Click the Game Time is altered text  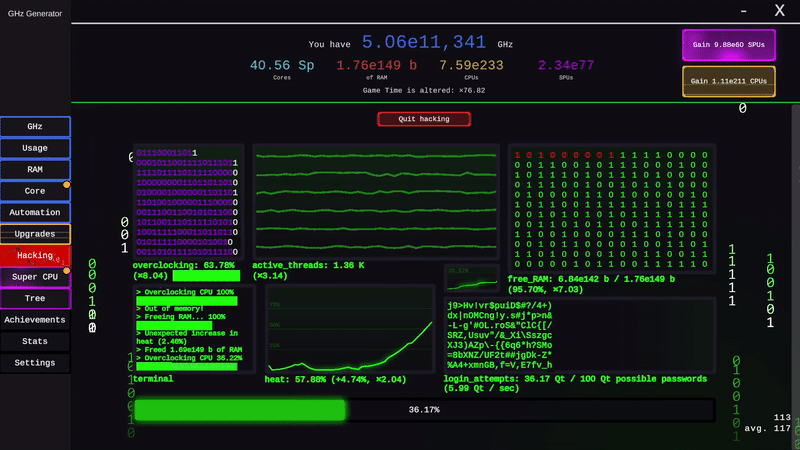[x=423, y=90]
